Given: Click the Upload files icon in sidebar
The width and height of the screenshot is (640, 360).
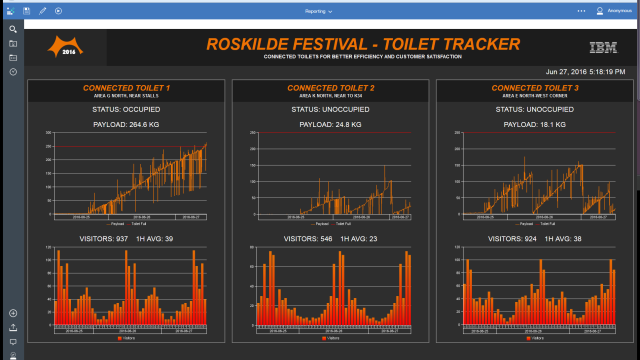Looking at the screenshot, I should [13, 327].
